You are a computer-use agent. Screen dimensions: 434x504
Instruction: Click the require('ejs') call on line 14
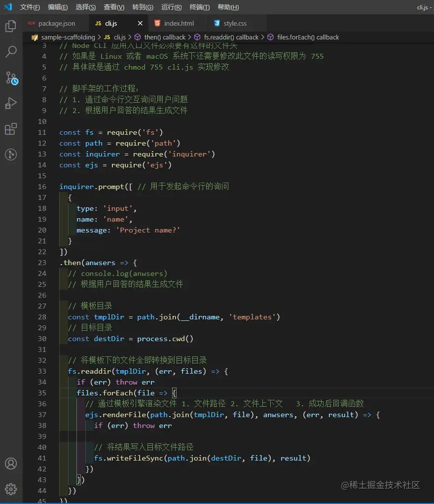coord(142,165)
